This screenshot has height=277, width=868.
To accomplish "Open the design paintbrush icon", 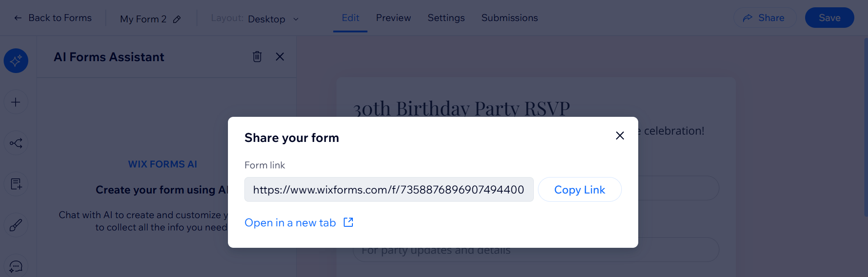I will coord(16,225).
